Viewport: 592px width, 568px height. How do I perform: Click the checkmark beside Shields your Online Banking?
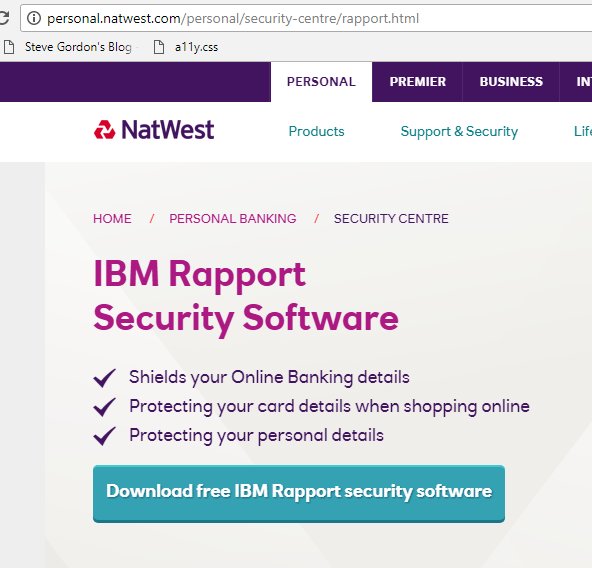coord(104,378)
